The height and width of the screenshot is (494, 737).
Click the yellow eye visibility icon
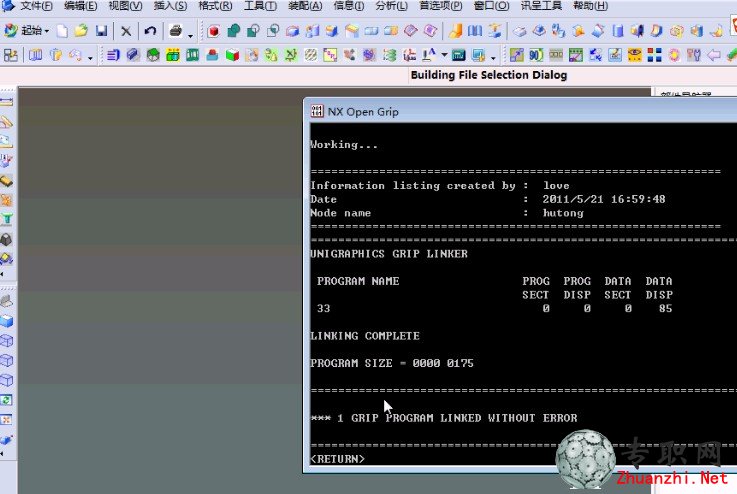click(x=635, y=55)
